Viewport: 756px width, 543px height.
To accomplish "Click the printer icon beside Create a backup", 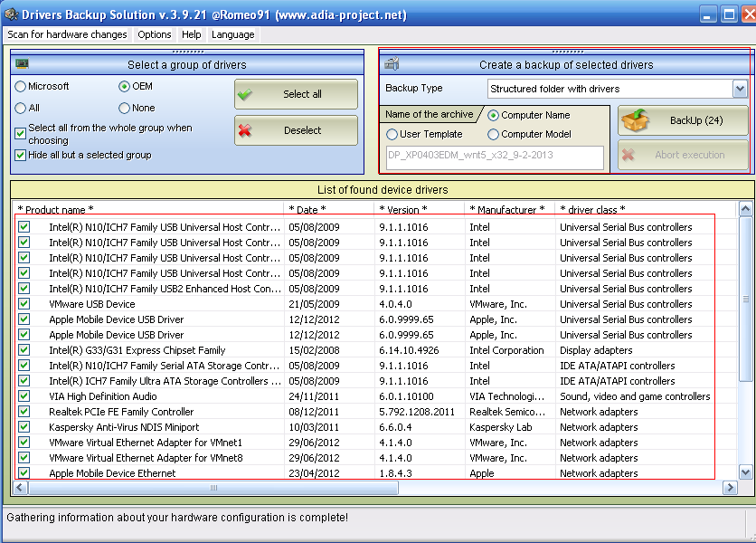I will coord(392,63).
